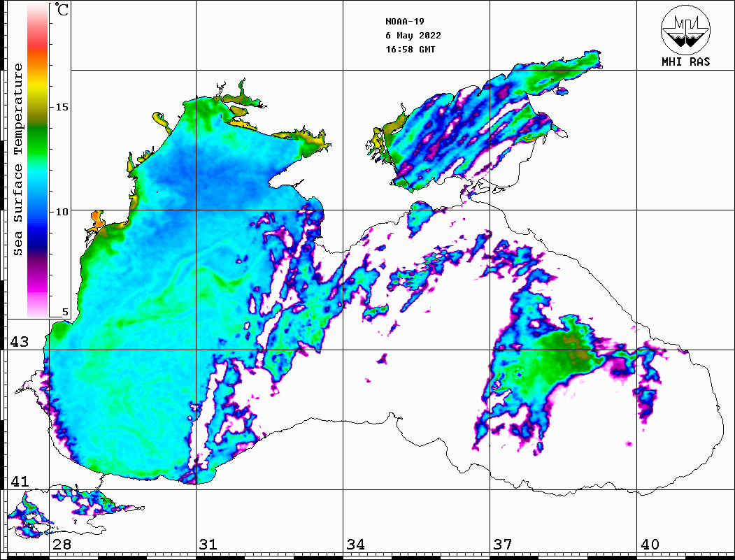Viewport: 735px width, 560px height.
Task: Click latitude label '43'
Action: coord(19,342)
